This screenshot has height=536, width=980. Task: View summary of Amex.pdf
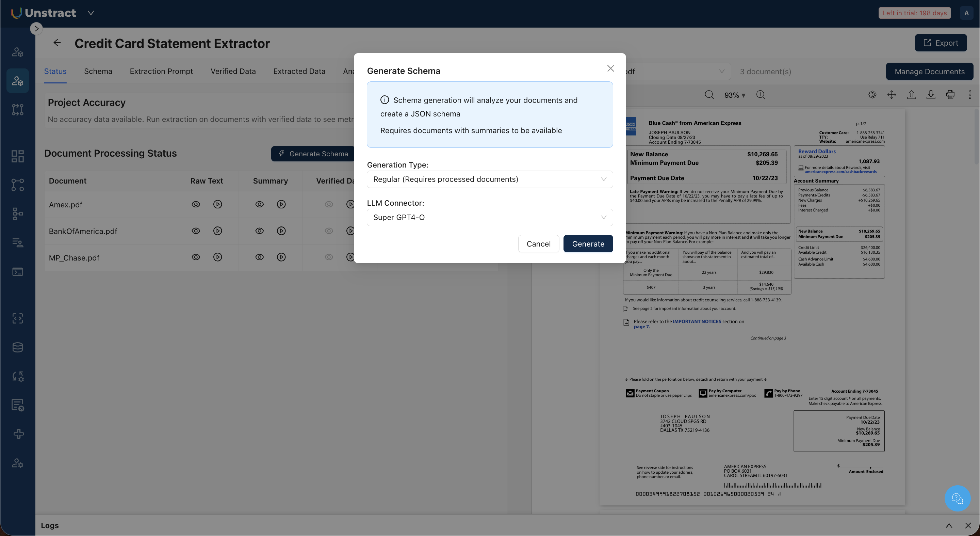[259, 204]
